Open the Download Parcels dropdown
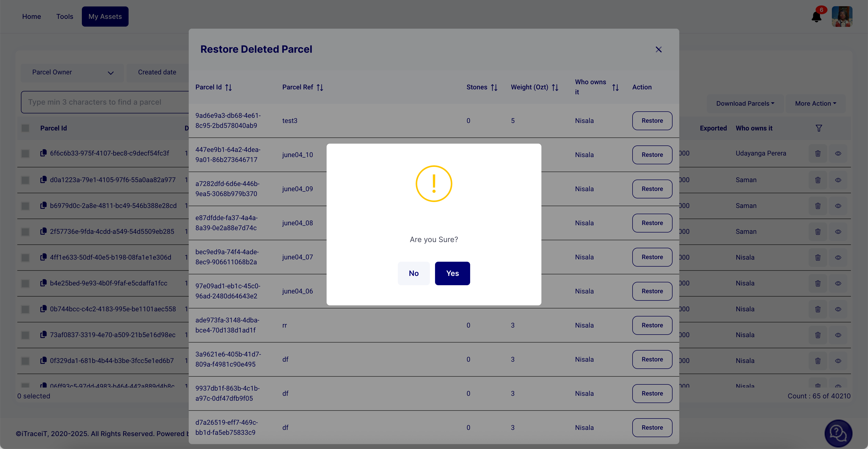This screenshot has width=868, height=449. 745,104
